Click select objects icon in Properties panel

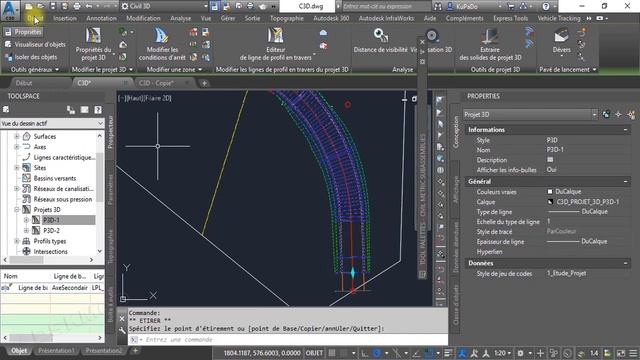(619, 115)
